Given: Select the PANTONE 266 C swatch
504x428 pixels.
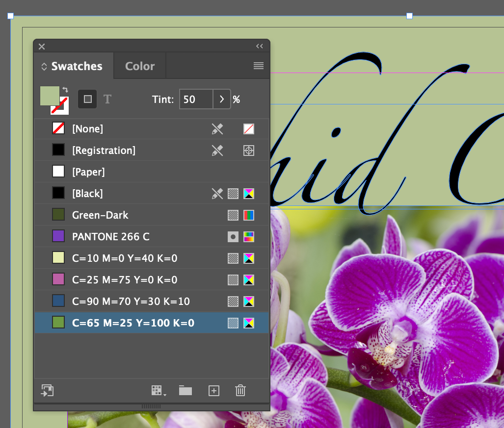Looking at the screenshot, I should 152,237.
